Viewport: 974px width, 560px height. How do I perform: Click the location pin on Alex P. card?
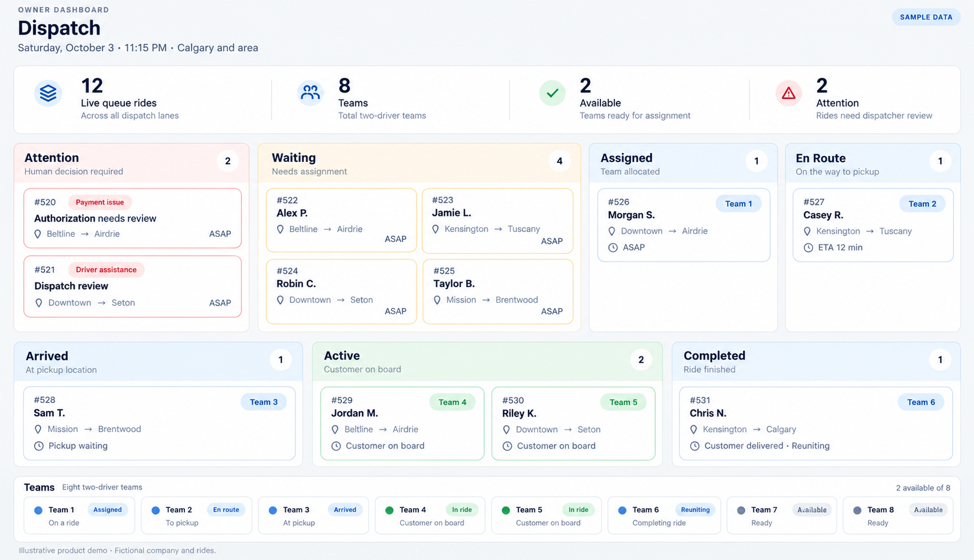(280, 229)
